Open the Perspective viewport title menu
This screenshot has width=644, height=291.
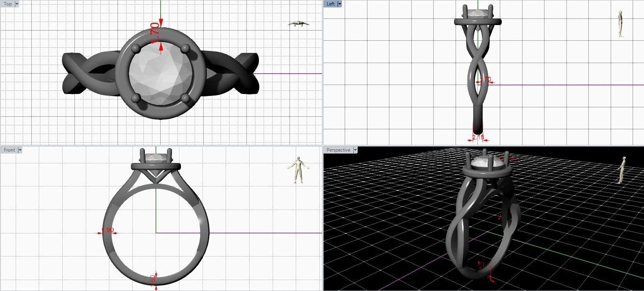tap(338, 150)
